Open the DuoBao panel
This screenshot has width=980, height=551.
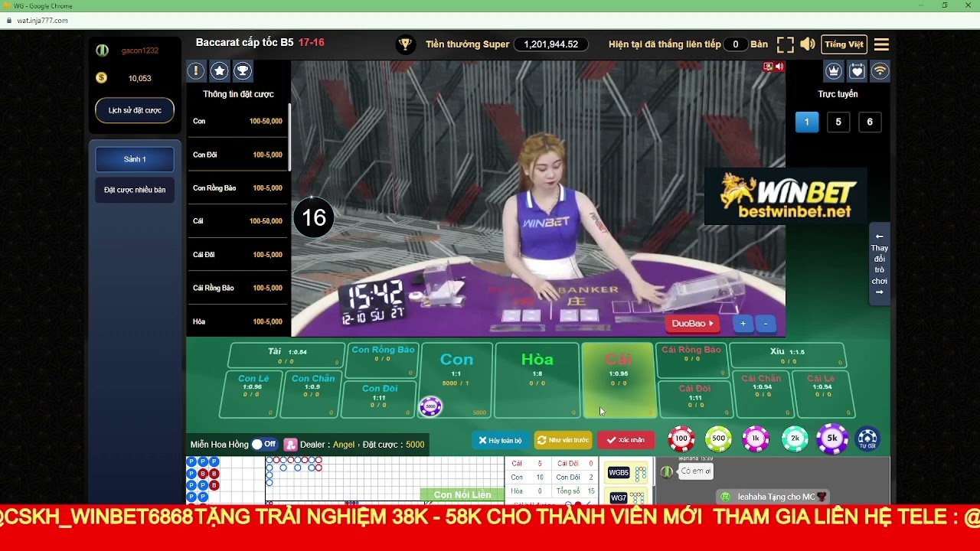(x=692, y=324)
